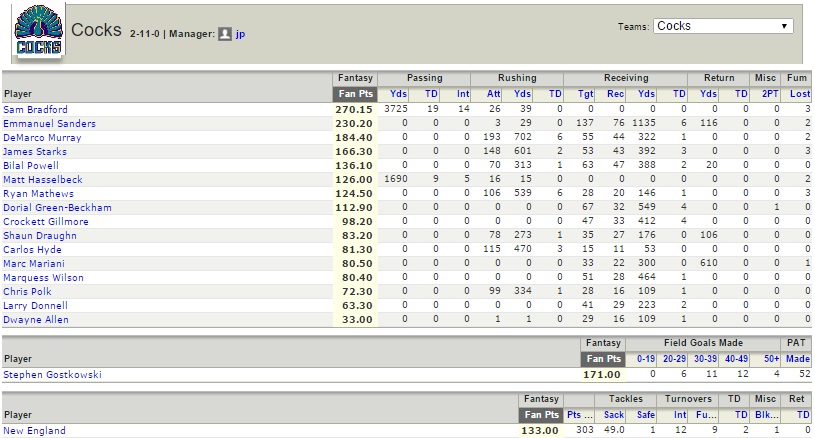Sort by Passing Yds column
The image size is (815, 438).
tap(398, 94)
